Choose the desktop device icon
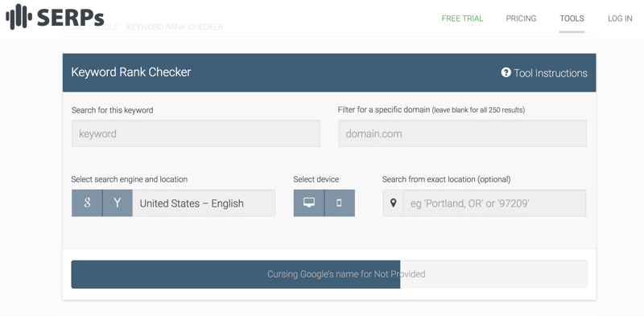 click(x=309, y=203)
